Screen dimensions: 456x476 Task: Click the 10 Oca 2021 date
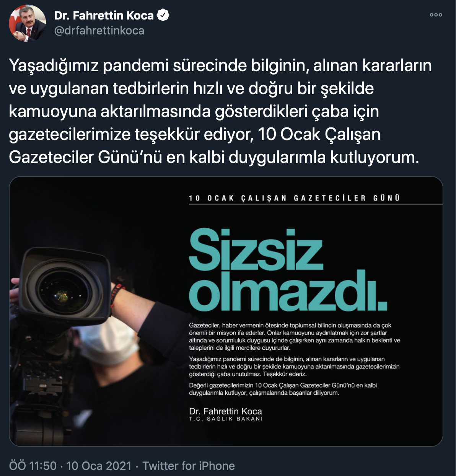click(x=99, y=466)
